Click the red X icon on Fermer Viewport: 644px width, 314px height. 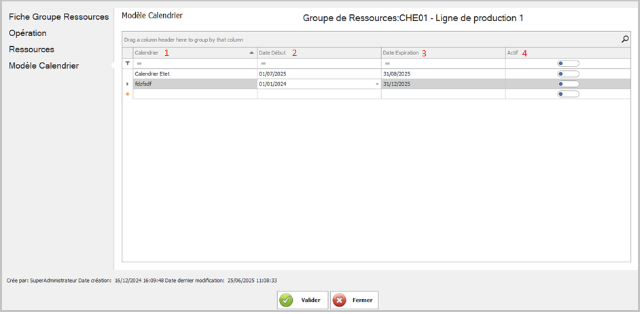click(x=340, y=300)
